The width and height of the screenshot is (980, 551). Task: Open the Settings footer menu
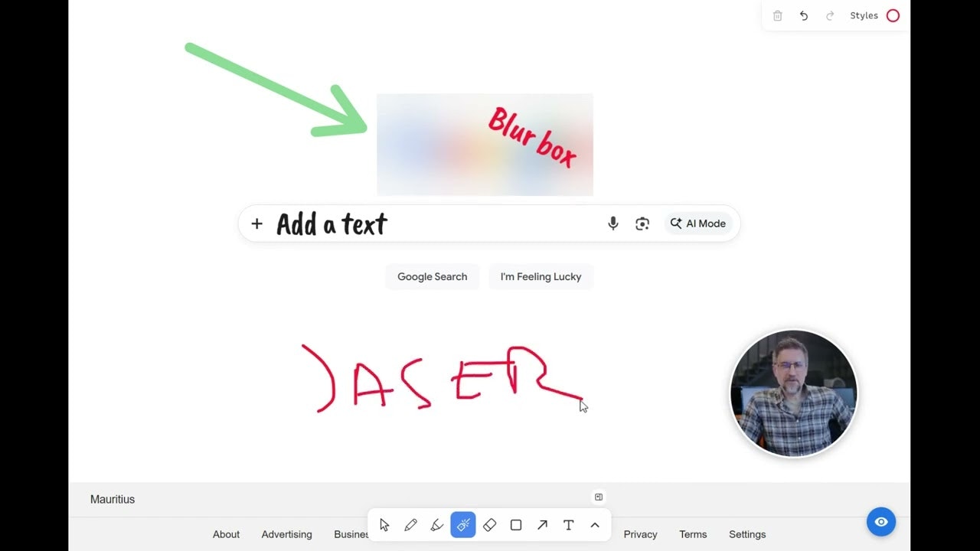(x=746, y=534)
